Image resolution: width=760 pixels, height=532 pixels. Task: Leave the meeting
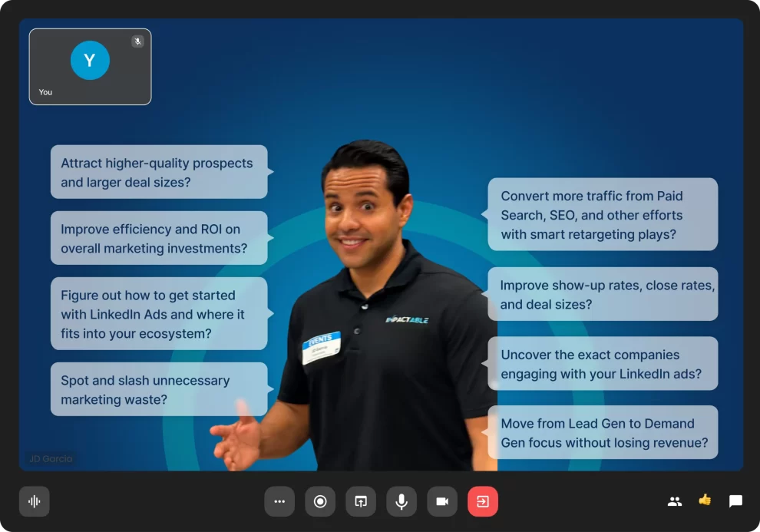tap(483, 501)
